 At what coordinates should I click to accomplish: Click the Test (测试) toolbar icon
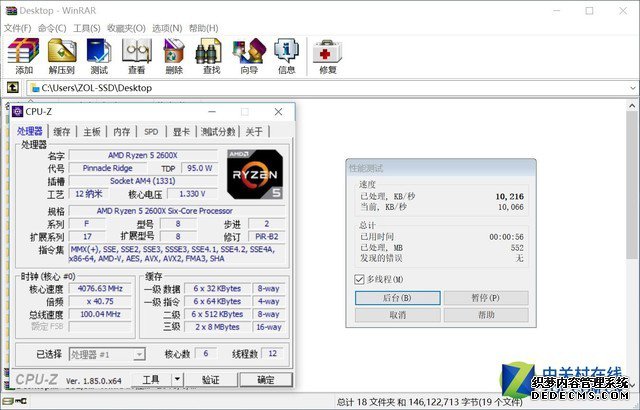99,56
